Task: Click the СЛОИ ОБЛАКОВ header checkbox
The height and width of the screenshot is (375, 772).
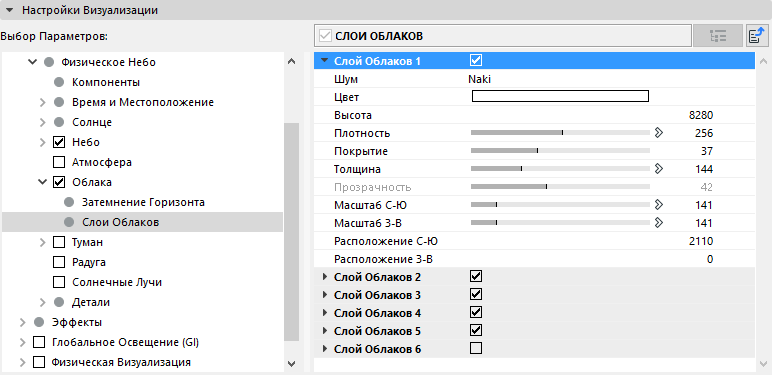Action: (x=325, y=36)
